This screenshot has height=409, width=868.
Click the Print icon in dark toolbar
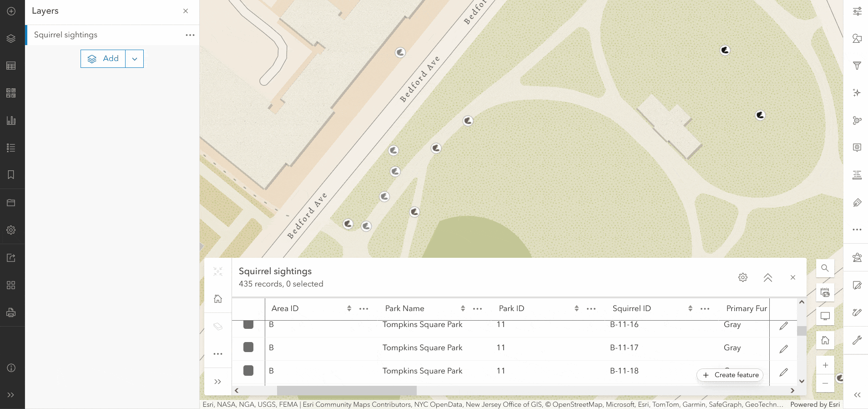click(x=11, y=312)
